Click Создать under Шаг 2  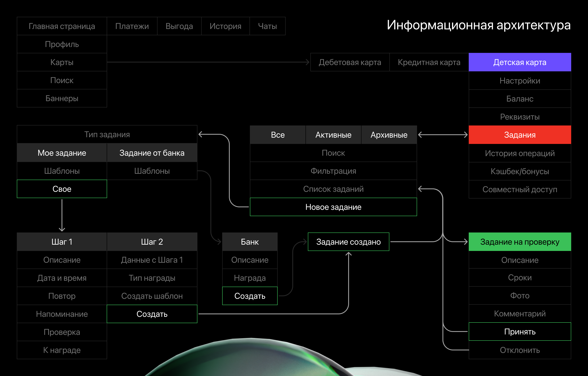click(152, 314)
